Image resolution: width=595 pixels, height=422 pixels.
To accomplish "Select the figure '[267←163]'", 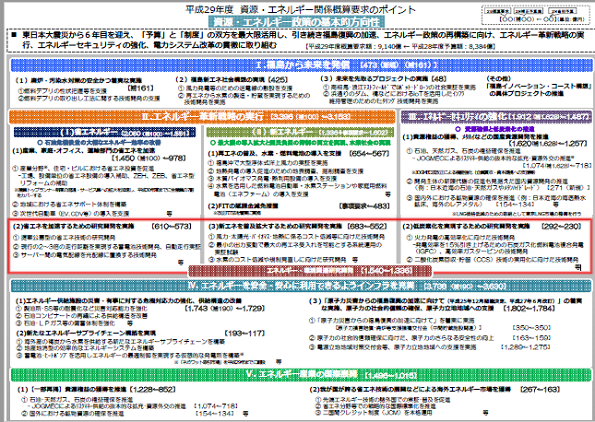I will point(540,389).
